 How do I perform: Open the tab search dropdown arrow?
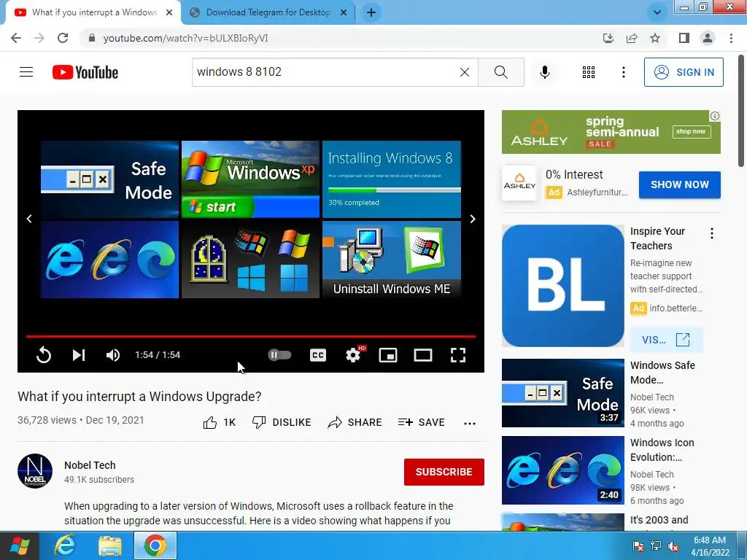tap(657, 12)
